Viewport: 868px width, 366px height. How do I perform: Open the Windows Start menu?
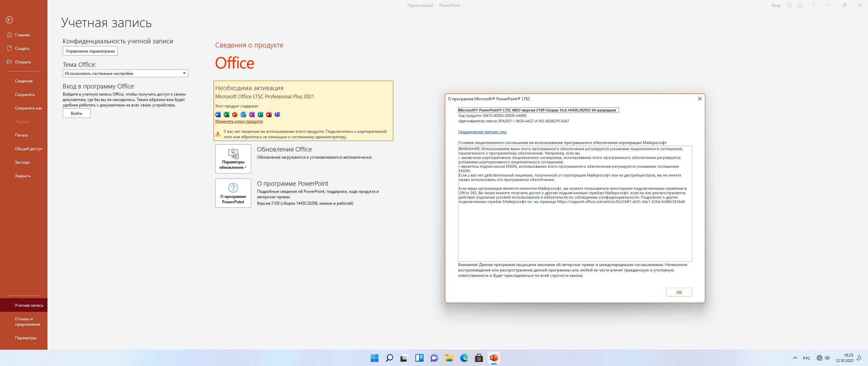(375, 358)
